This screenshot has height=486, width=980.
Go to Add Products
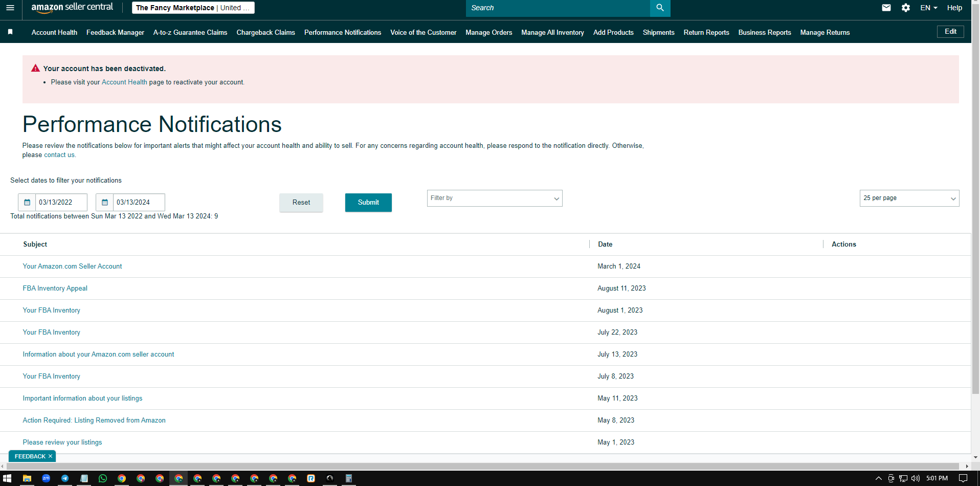pyautogui.click(x=613, y=32)
